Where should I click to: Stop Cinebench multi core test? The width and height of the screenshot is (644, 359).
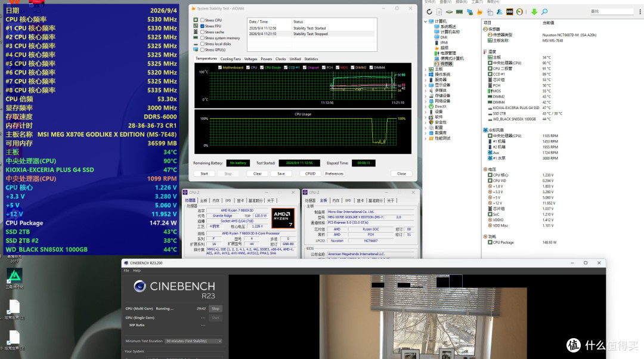tap(215, 308)
